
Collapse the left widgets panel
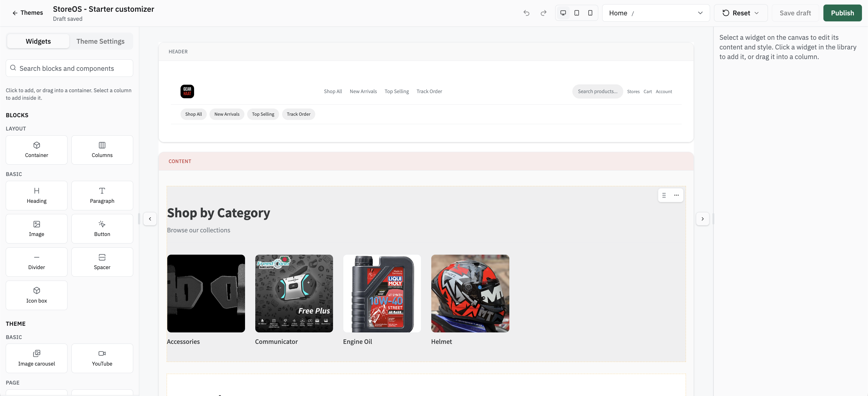(150, 219)
